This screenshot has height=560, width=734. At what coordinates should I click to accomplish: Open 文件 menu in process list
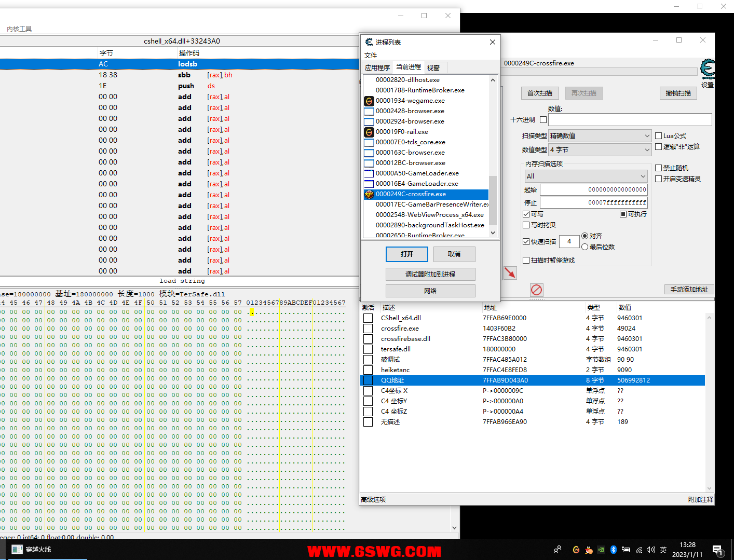[371, 56]
